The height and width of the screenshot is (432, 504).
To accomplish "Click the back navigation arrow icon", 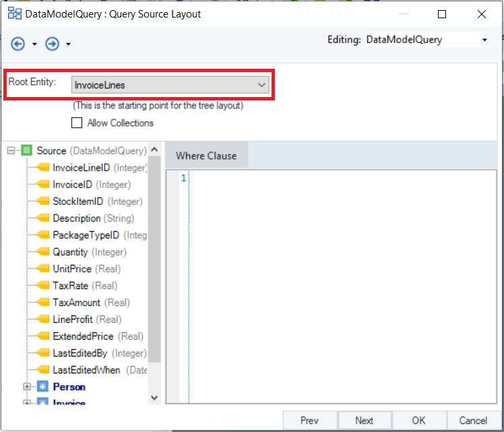I will pos(18,44).
